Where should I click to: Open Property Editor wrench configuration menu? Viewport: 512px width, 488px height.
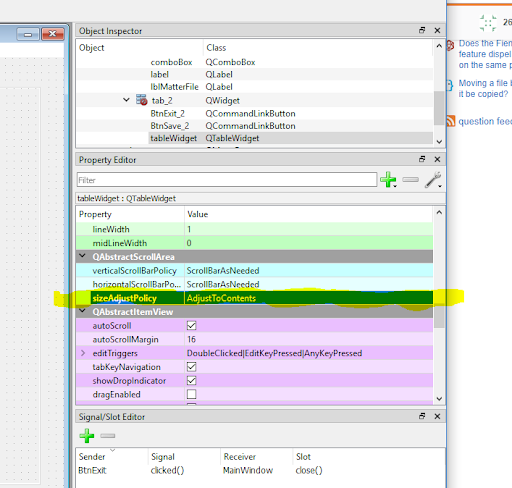pos(433,180)
